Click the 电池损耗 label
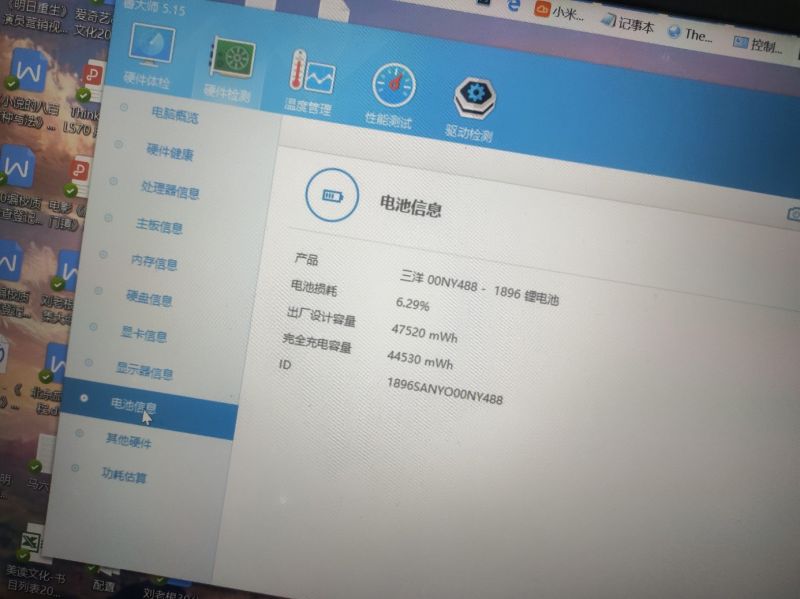This screenshot has height=599, width=800. coord(314,288)
